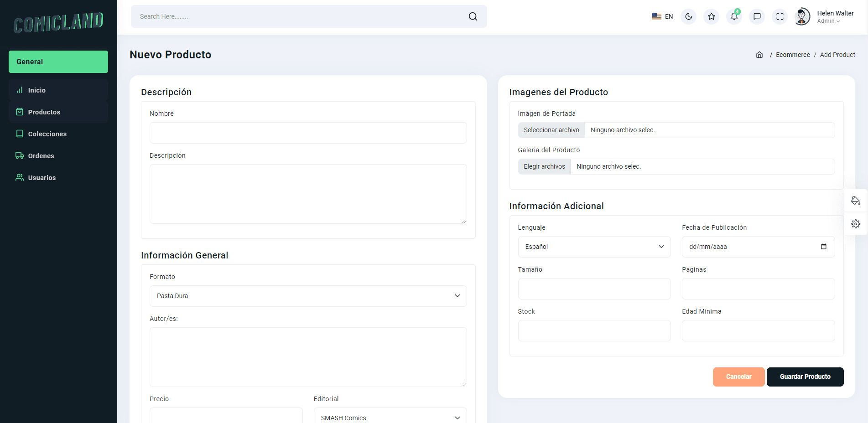Click the Guardar Producto button
Image resolution: width=868 pixels, height=423 pixels.
[805, 377]
